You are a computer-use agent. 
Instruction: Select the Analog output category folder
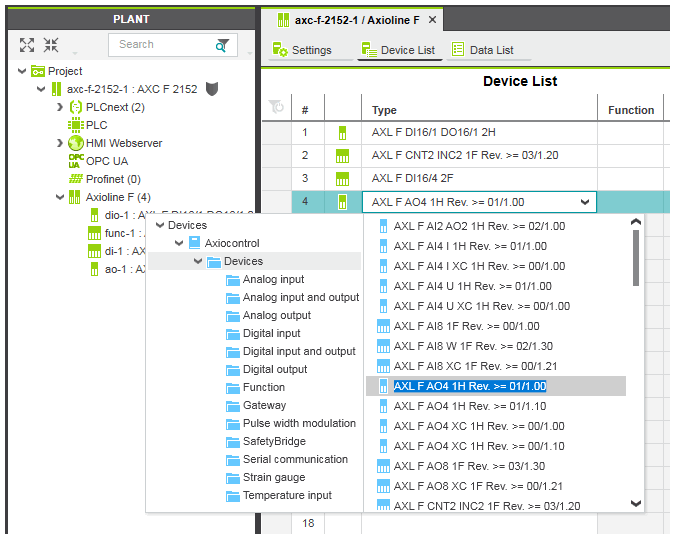click(276, 315)
